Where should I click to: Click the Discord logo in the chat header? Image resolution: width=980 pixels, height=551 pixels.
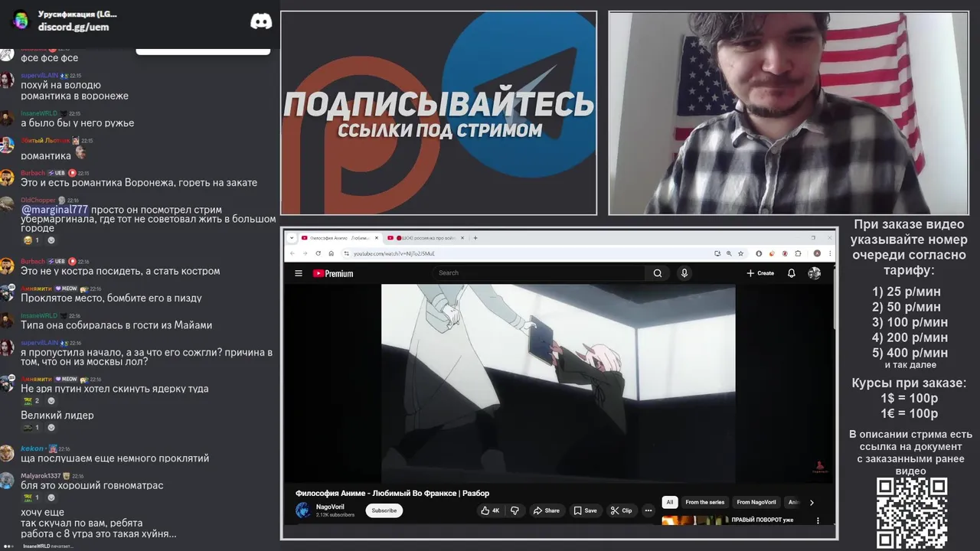[261, 21]
